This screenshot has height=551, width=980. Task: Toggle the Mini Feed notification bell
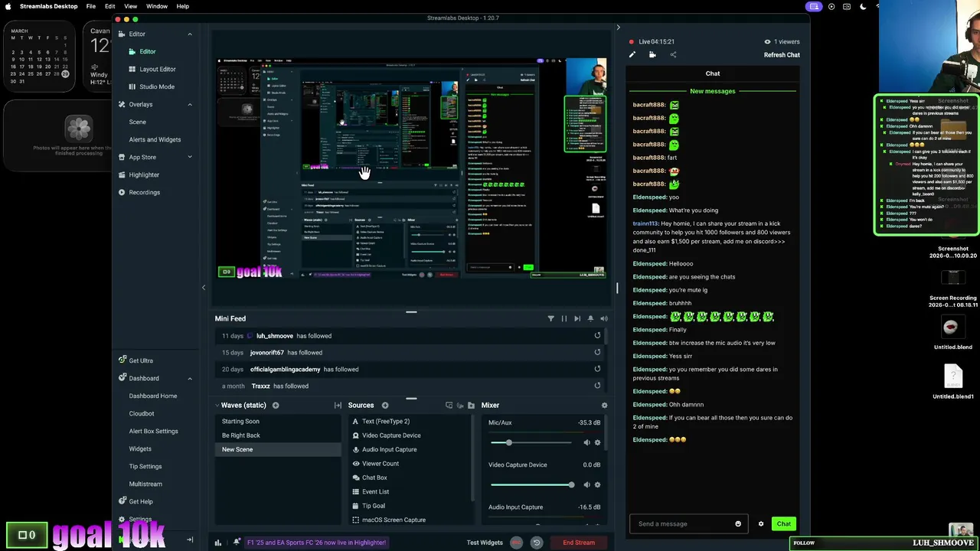coord(590,318)
